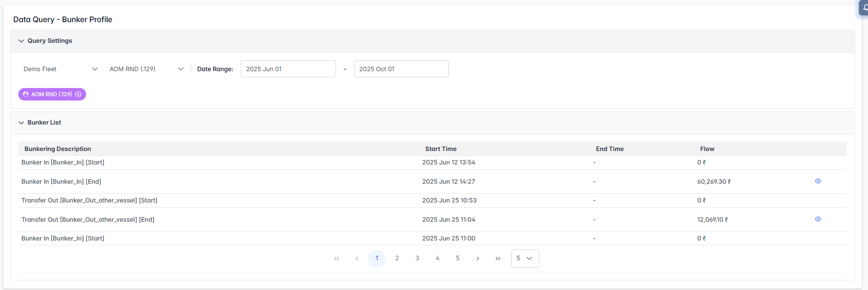Click the notification icon at top right

[x=864, y=8]
